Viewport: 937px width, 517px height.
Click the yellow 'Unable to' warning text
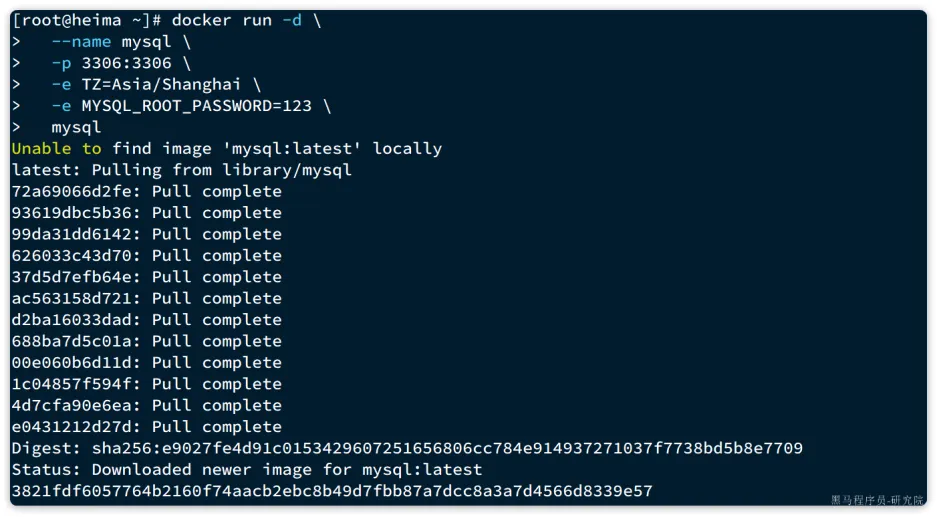click(56, 148)
